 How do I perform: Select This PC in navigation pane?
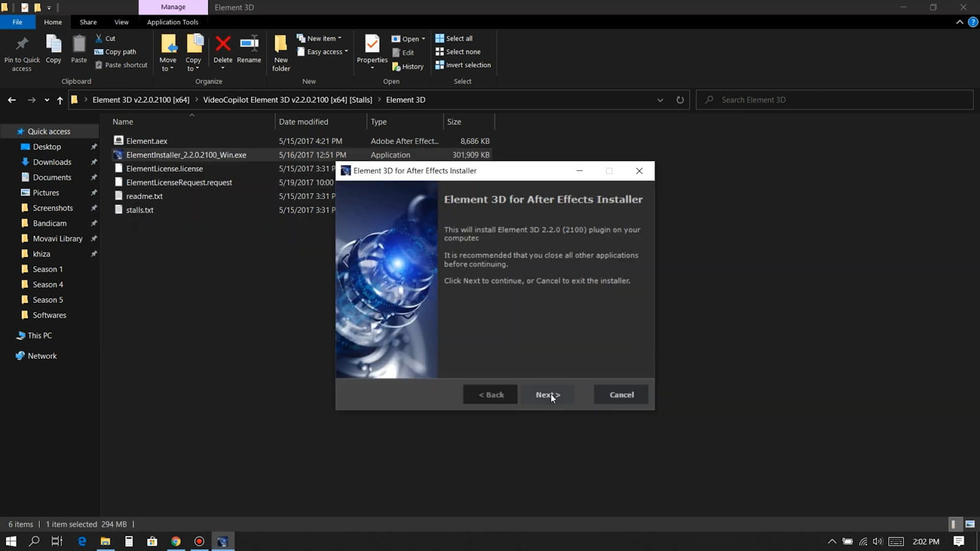39,335
